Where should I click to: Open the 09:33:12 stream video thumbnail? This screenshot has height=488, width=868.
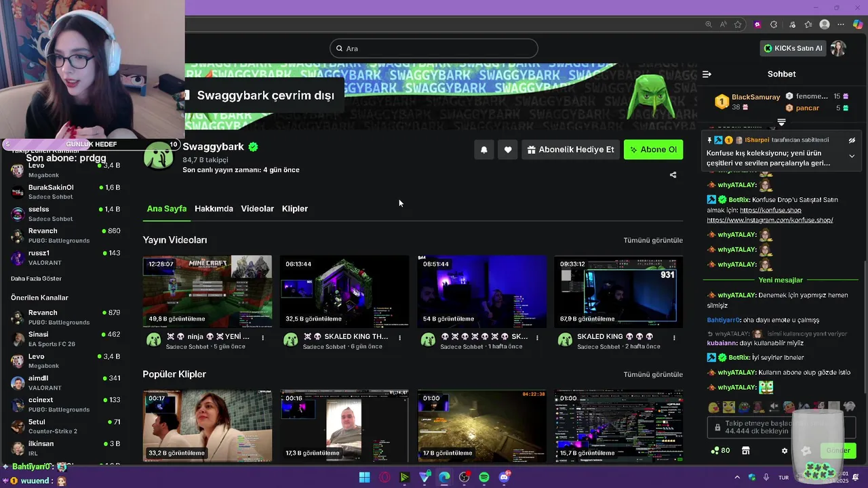[618, 291]
